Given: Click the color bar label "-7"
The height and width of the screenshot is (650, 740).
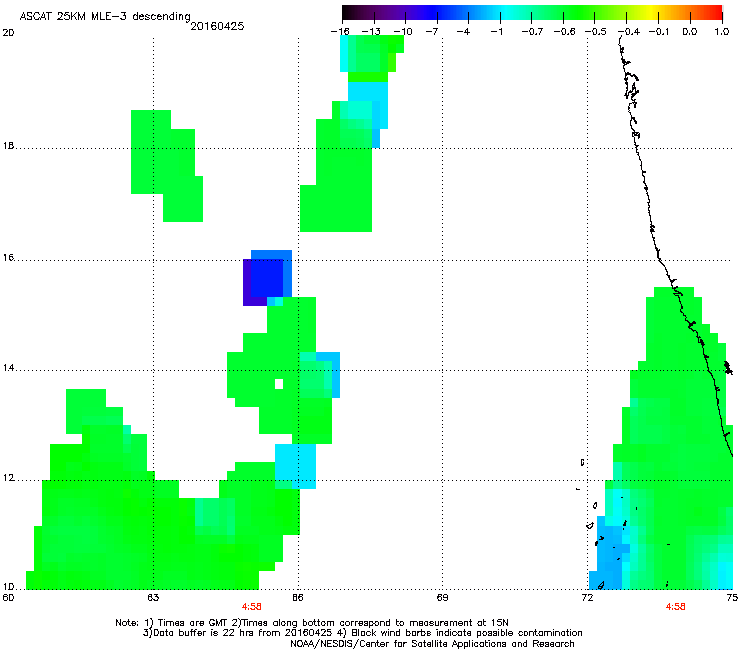Looking at the screenshot, I should click(432, 32).
